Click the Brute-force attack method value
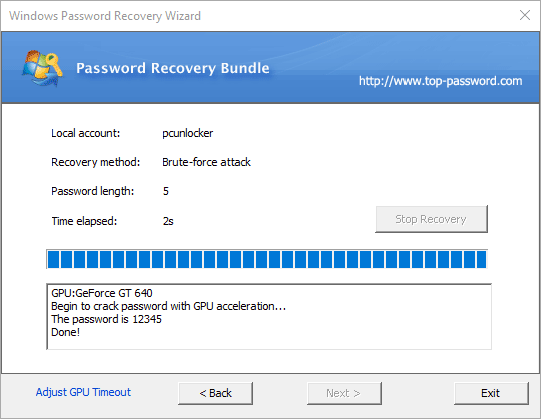Viewport: 541px width, 419px height. 206,162
